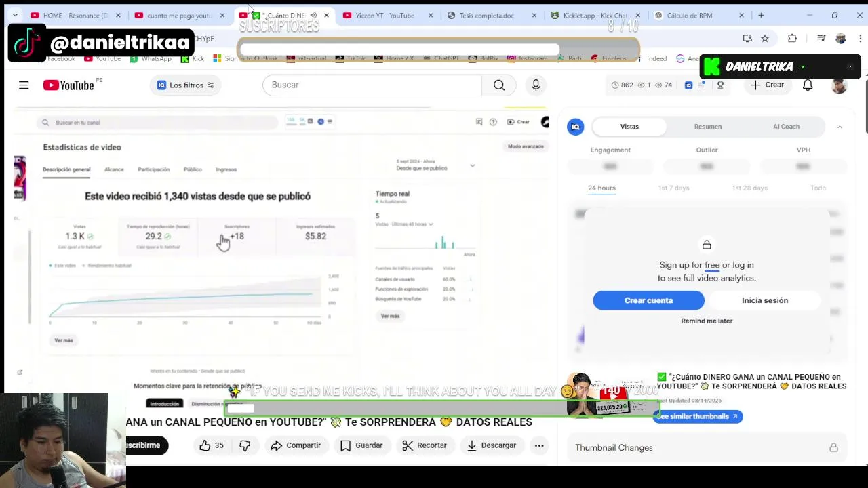Select the 1st 28 days tab

pos(749,188)
